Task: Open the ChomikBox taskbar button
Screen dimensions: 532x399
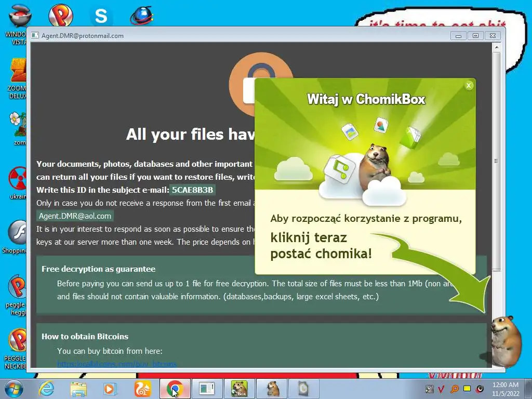Action: click(x=239, y=389)
